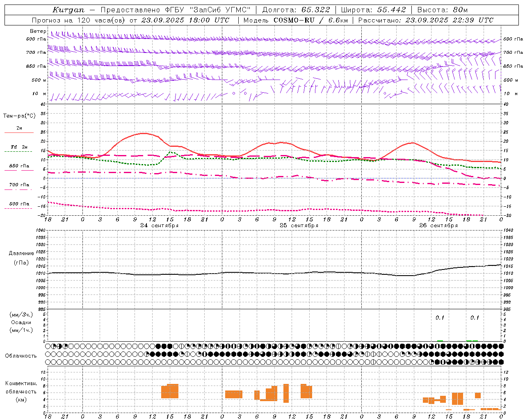The image size is (525, 420).
Task: Click the 'Модель COSMO-RU / 6.6км' label
Action: 296,20
